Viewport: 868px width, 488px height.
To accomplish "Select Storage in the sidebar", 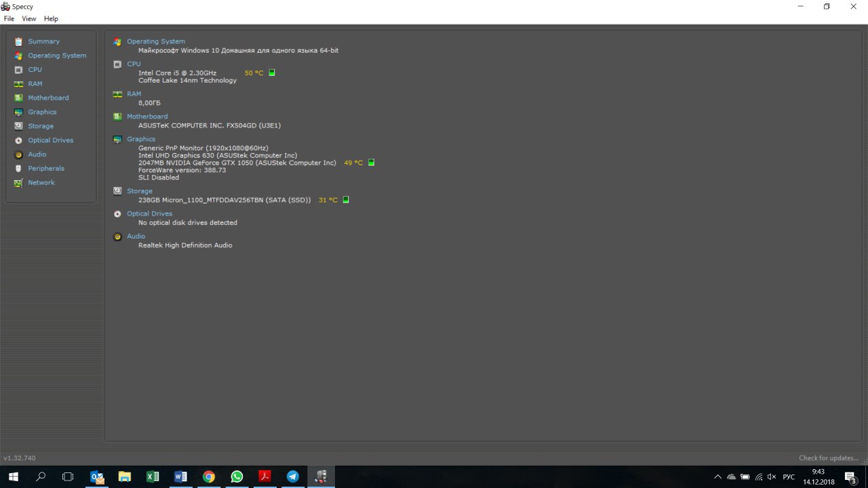I will [41, 126].
